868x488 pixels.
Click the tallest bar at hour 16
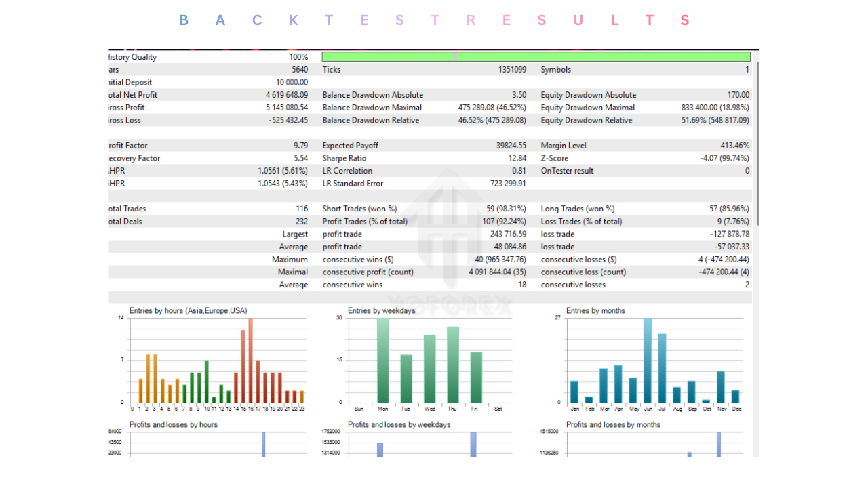(250, 361)
